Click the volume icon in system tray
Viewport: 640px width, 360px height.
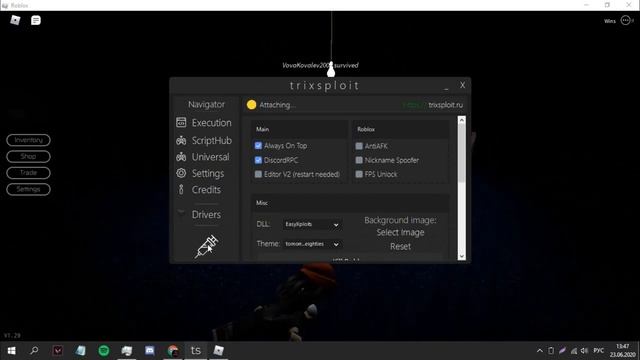point(584,351)
